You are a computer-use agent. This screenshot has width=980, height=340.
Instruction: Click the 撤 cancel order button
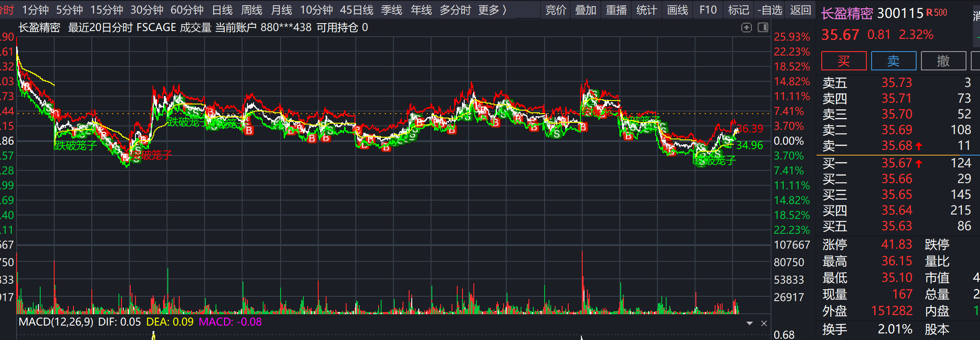pyautogui.click(x=944, y=61)
